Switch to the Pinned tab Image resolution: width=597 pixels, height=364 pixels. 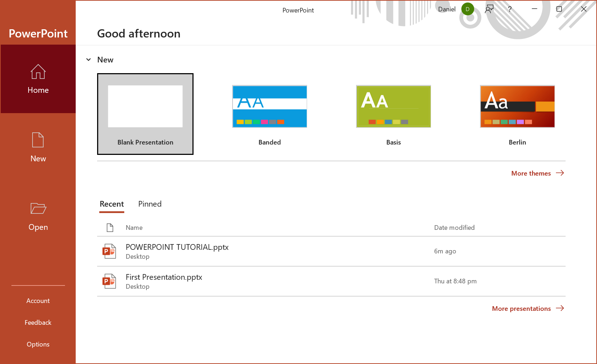point(150,204)
